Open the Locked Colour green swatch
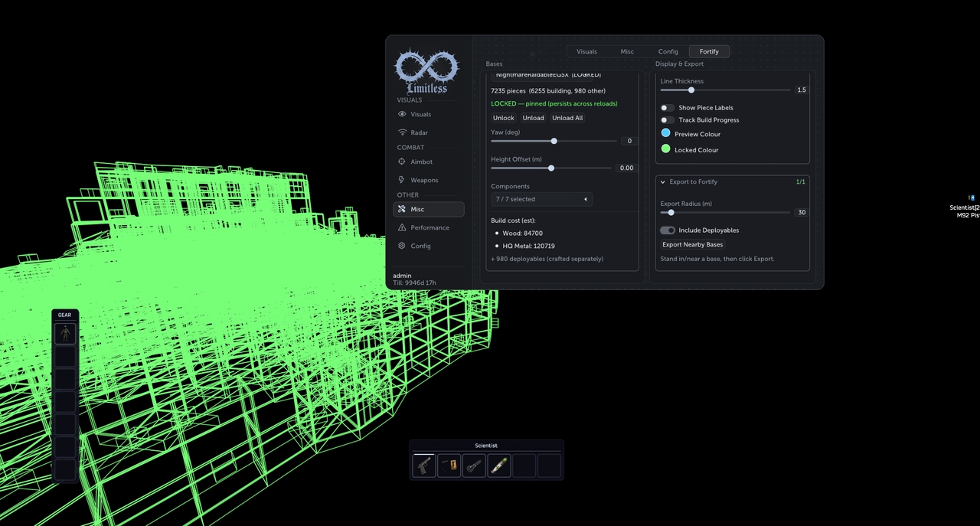The width and height of the screenshot is (980, 526). click(666, 149)
